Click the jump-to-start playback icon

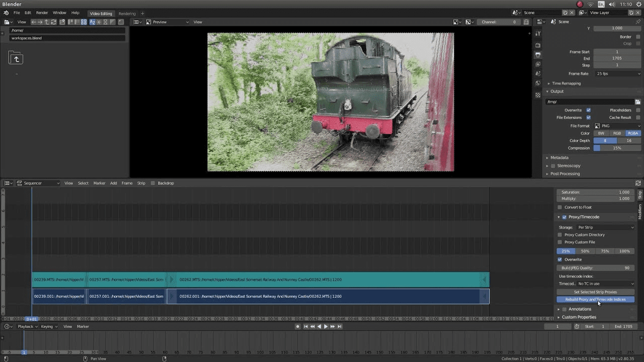[306, 326]
